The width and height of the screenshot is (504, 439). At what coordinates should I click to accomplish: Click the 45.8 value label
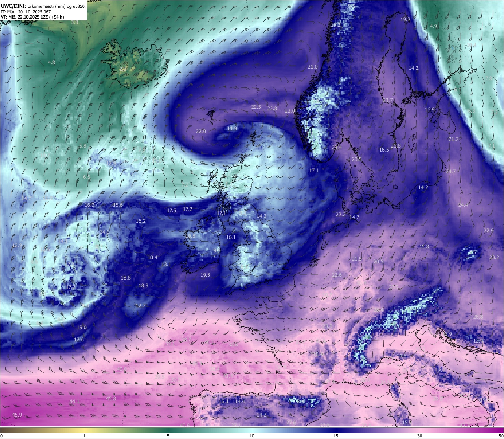[111, 398]
